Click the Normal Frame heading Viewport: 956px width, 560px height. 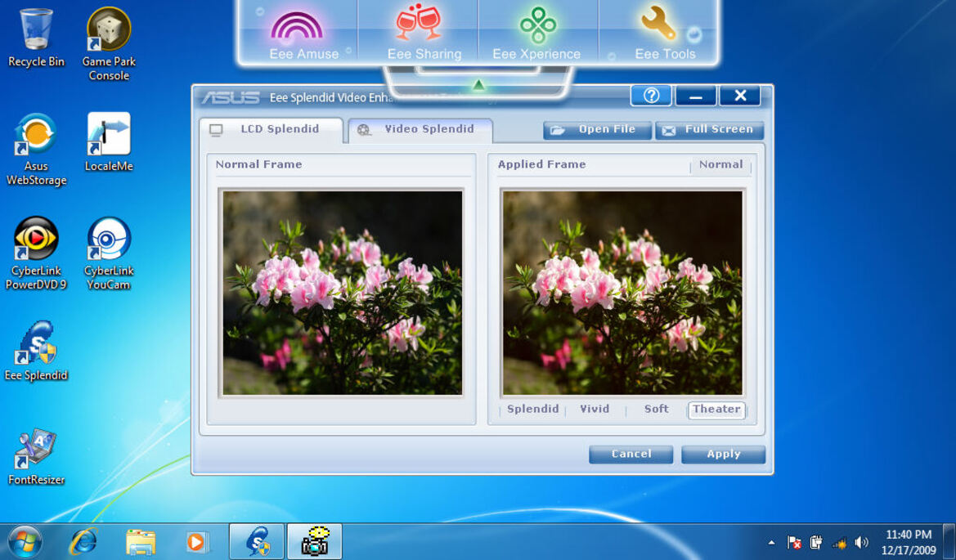coord(258,164)
